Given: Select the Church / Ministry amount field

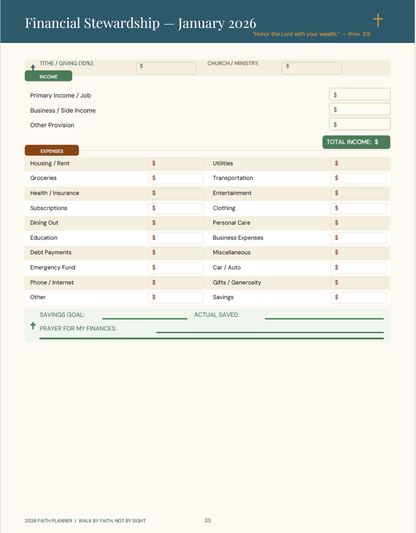Looking at the screenshot, I should 311,68.
